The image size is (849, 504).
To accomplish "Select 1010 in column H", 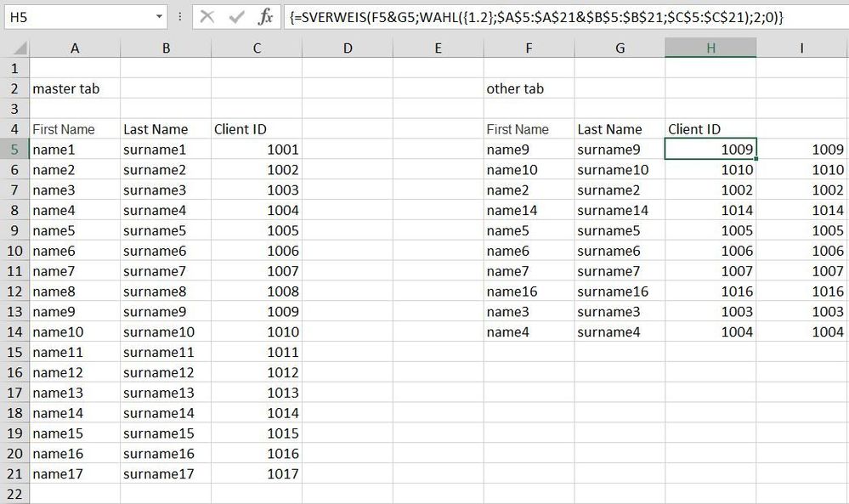I will (x=710, y=169).
